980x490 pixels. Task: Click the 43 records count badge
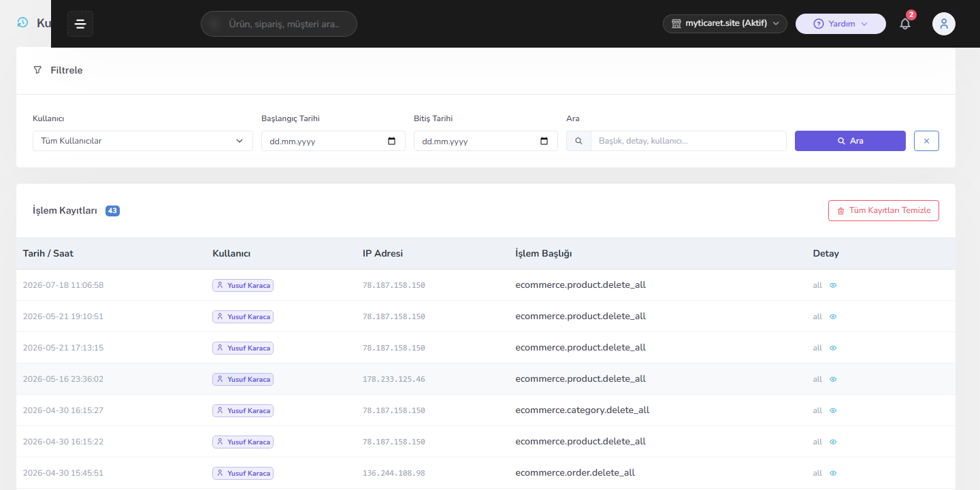(x=113, y=211)
